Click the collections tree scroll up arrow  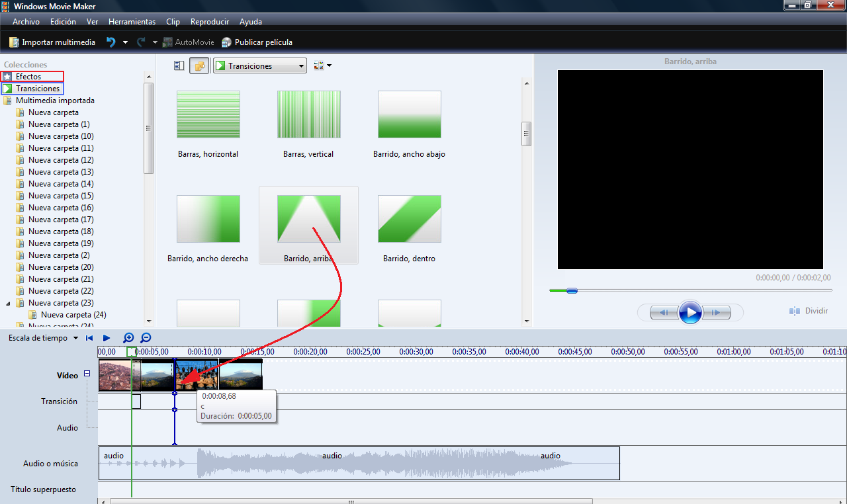point(149,77)
